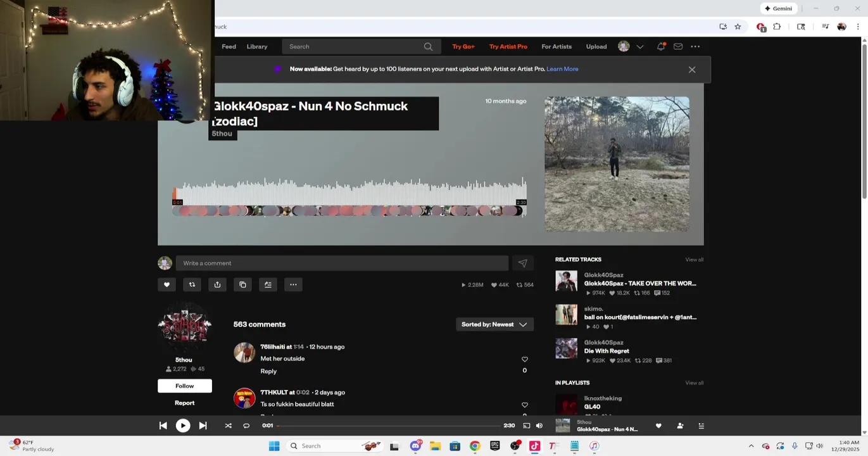Skip to previous track in player
The height and width of the screenshot is (456, 868).
point(163,426)
